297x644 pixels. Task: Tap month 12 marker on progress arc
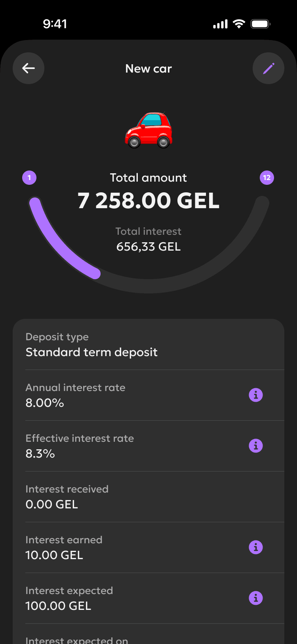coord(267,178)
